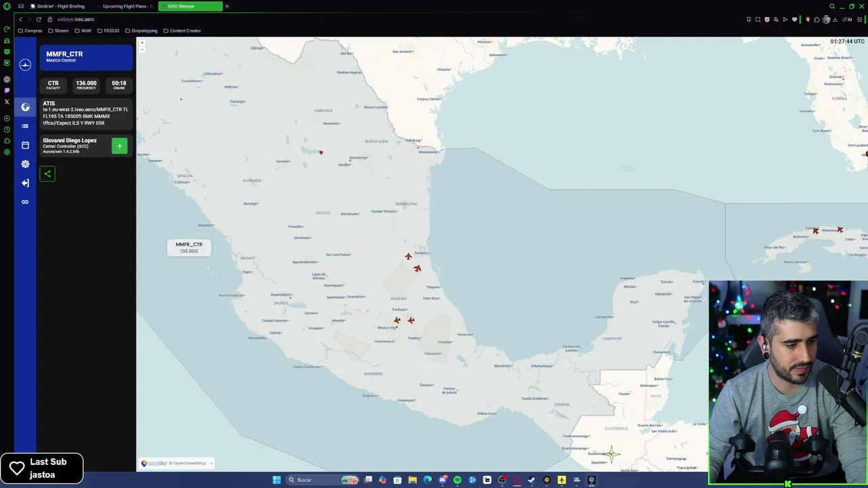Open the FS2020 bookmark folder
Viewport: 868px width, 488px height.
tap(108, 30)
